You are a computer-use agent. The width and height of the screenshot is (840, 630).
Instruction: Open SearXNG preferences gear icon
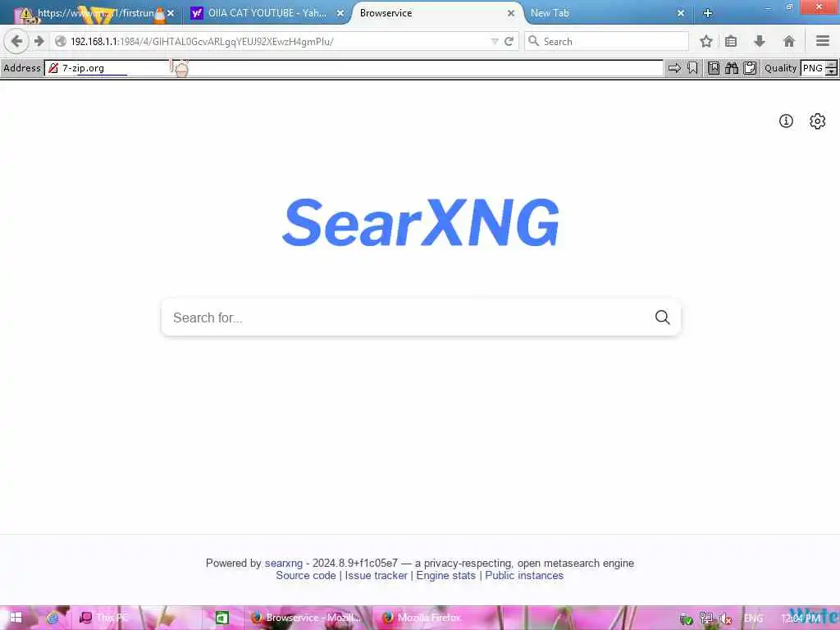[818, 121]
